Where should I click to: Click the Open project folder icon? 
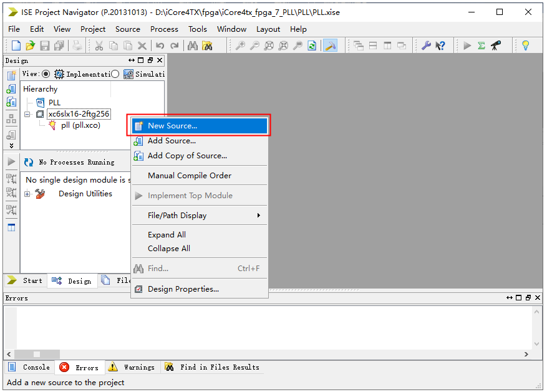[30, 45]
